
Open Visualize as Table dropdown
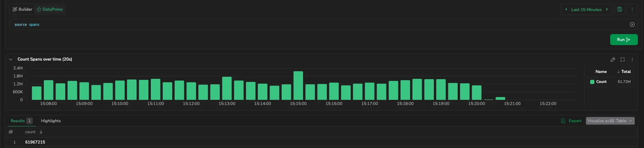[x=610, y=121]
